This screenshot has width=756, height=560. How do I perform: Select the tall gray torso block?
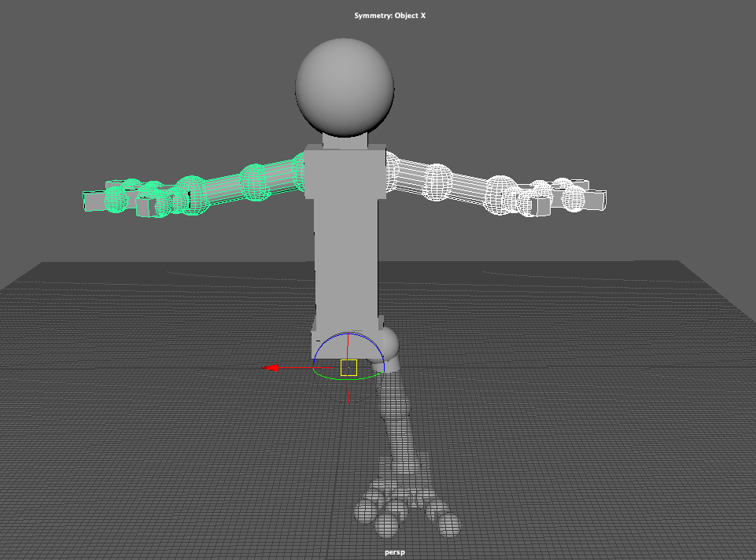coord(345,241)
